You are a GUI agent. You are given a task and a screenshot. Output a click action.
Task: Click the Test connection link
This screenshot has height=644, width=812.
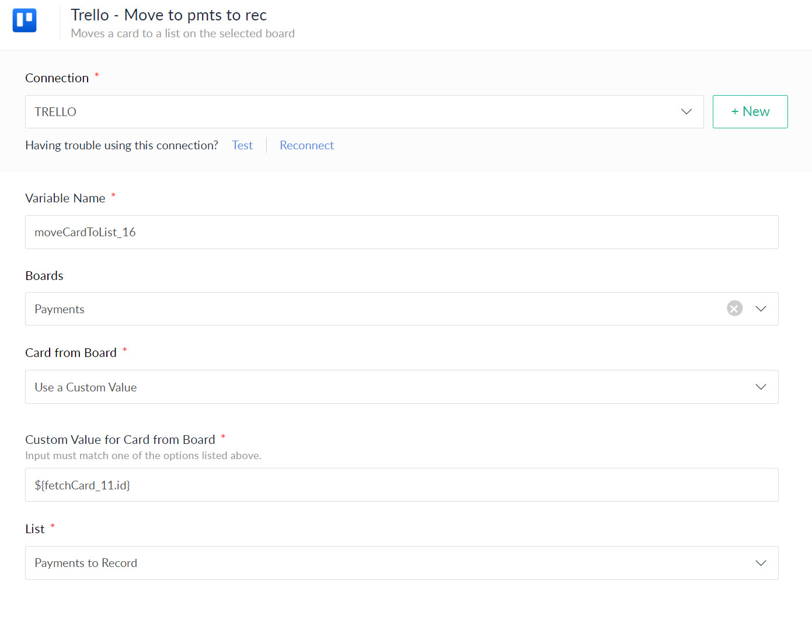coord(242,145)
